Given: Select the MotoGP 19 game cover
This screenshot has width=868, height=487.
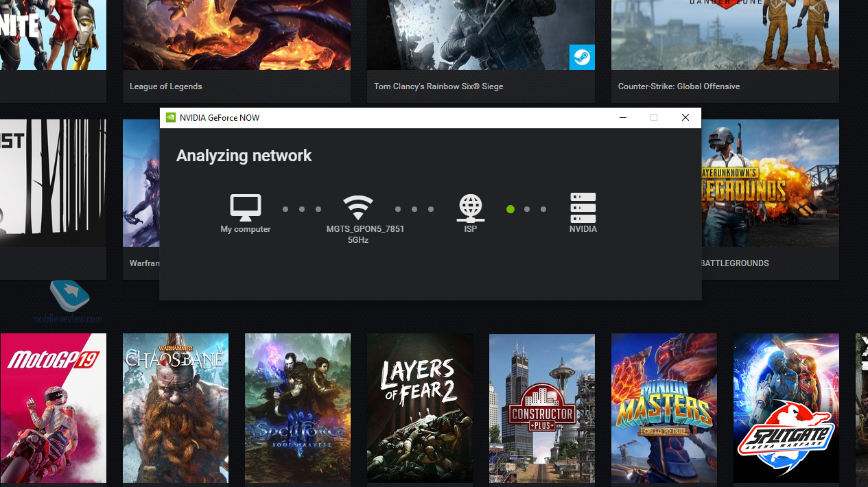Looking at the screenshot, I should click(53, 408).
